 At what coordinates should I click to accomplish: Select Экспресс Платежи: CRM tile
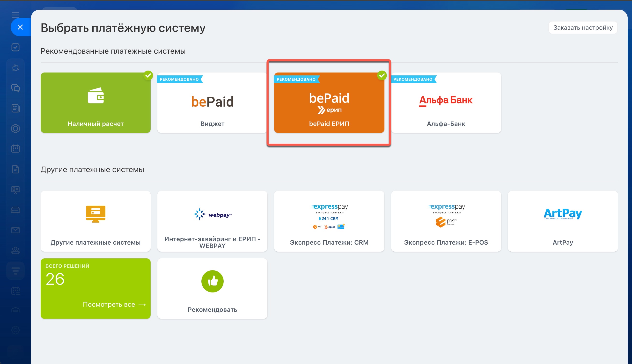pyautogui.click(x=329, y=221)
